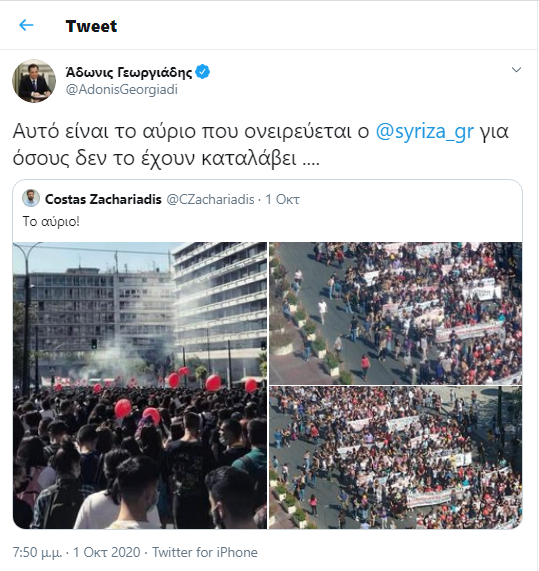Open the tweet options chevron menu

coord(516,70)
